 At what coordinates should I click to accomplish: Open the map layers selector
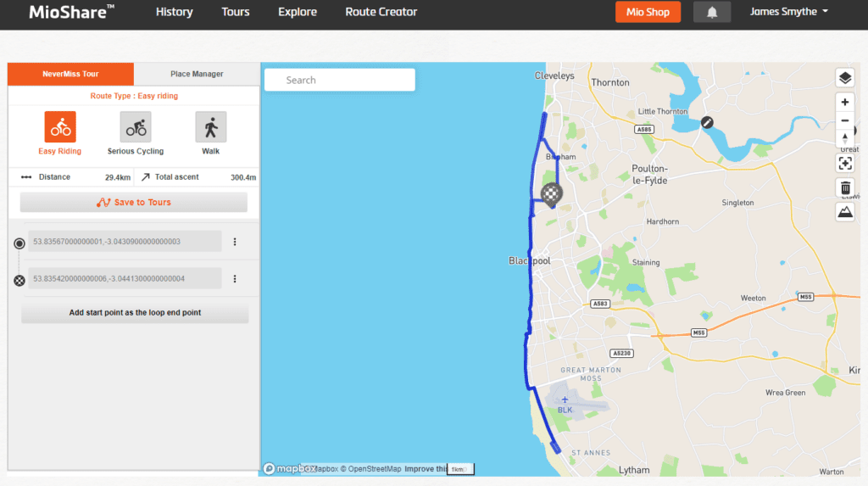click(844, 78)
